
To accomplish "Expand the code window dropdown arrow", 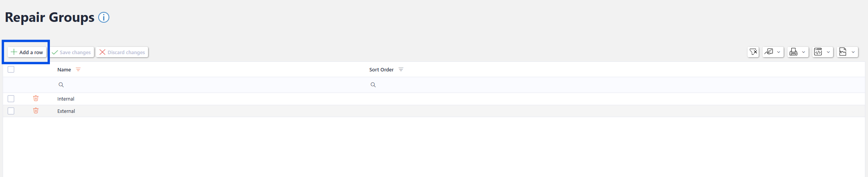I will 828,52.
